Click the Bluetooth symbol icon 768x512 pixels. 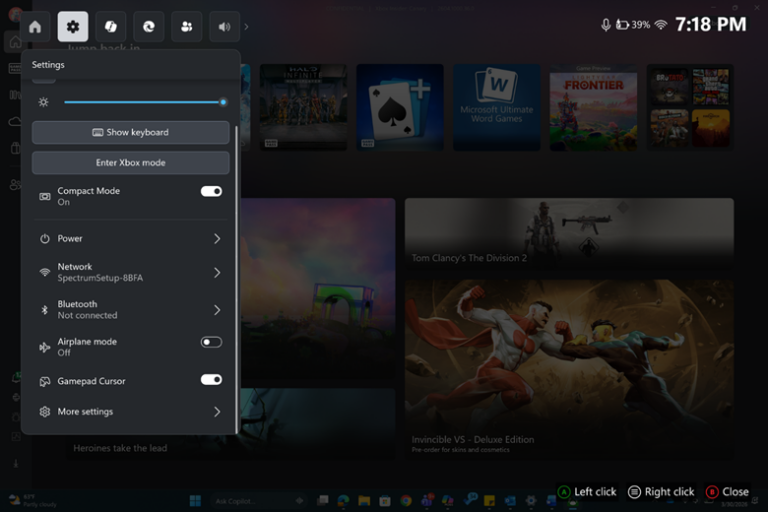tap(45, 310)
